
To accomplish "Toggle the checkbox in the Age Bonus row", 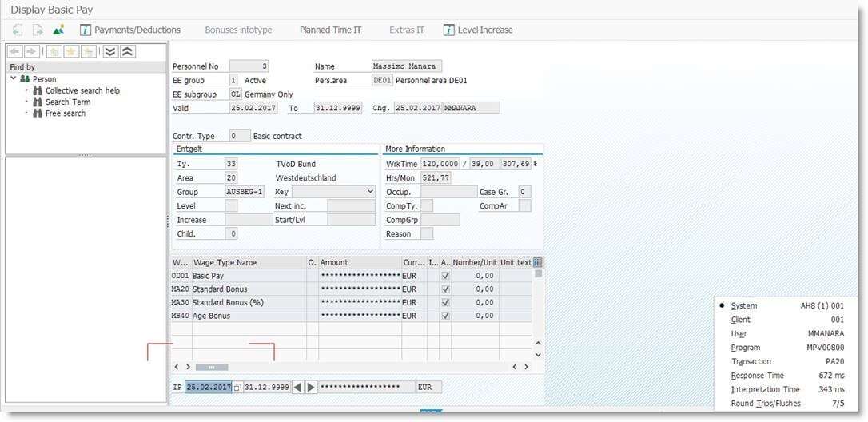I will (445, 316).
